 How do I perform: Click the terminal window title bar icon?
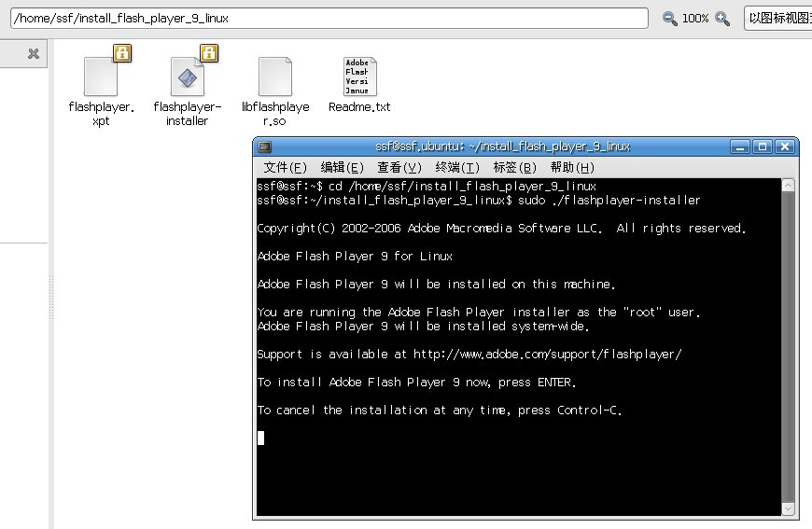[265, 146]
